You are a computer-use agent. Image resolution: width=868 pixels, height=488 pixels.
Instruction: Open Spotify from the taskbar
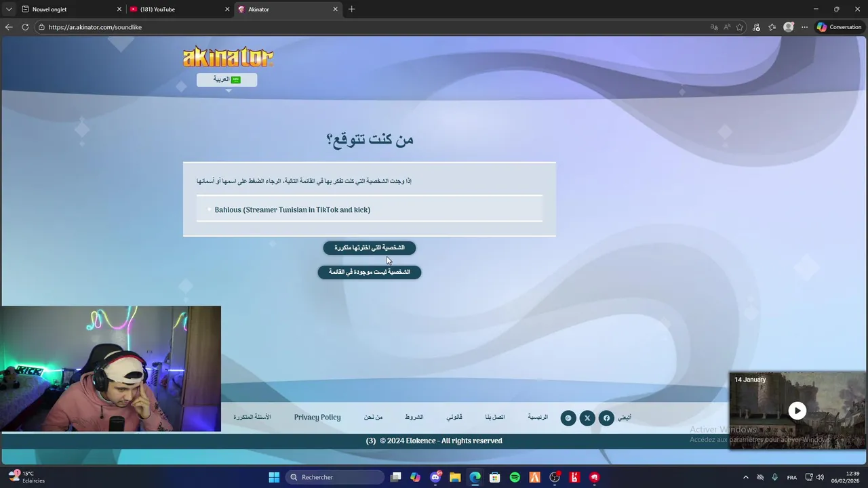point(515,477)
